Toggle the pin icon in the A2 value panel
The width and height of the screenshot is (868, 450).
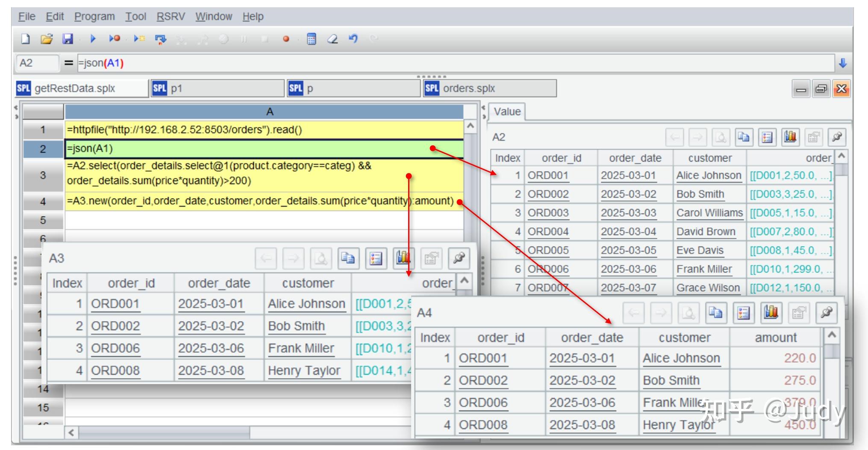click(x=836, y=137)
